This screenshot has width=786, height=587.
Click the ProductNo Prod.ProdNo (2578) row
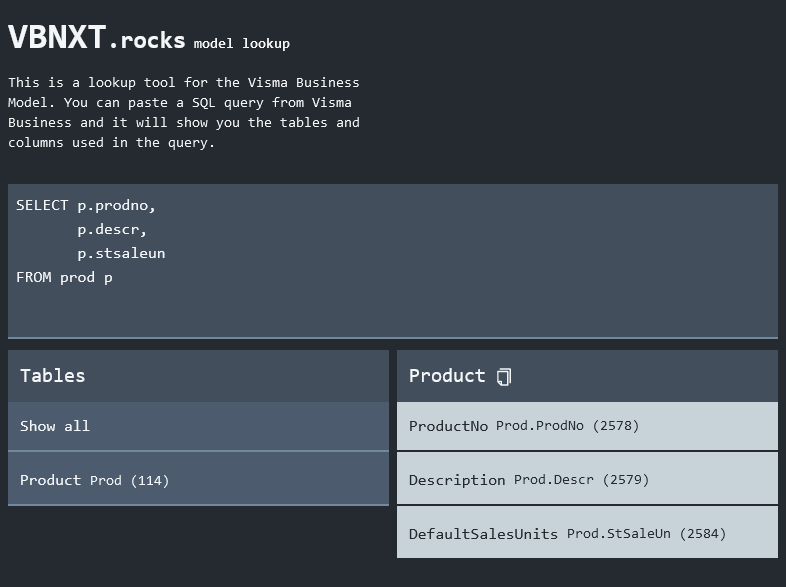click(x=587, y=426)
